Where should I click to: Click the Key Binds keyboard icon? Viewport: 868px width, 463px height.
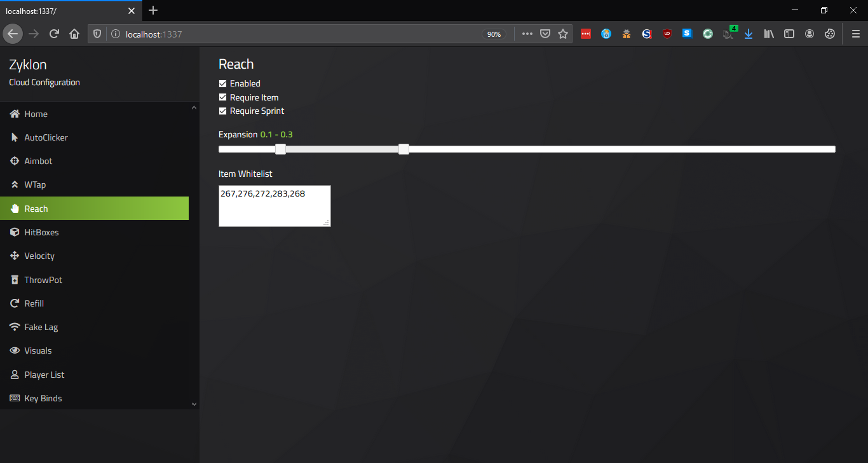[x=15, y=398]
